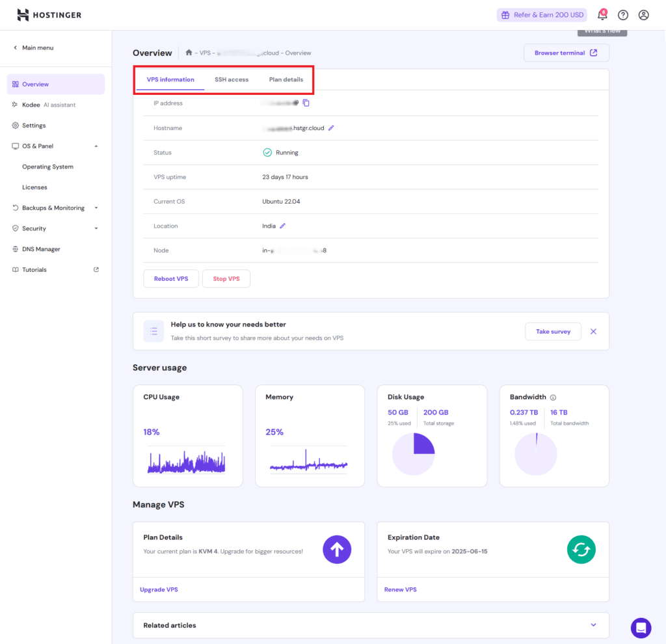Click the purple upgrade arrow icon
This screenshot has width=666, height=644.
(x=337, y=549)
